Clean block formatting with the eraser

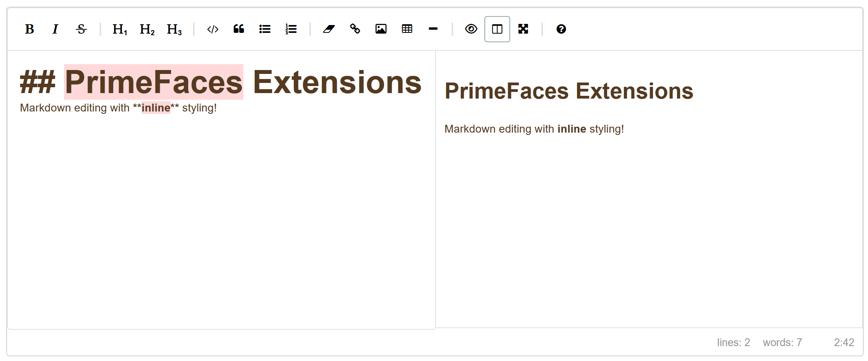coord(329,29)
